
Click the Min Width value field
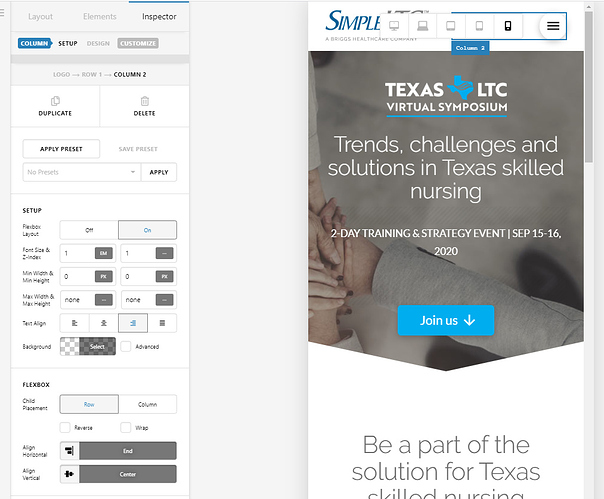click(x=78, y=276)
